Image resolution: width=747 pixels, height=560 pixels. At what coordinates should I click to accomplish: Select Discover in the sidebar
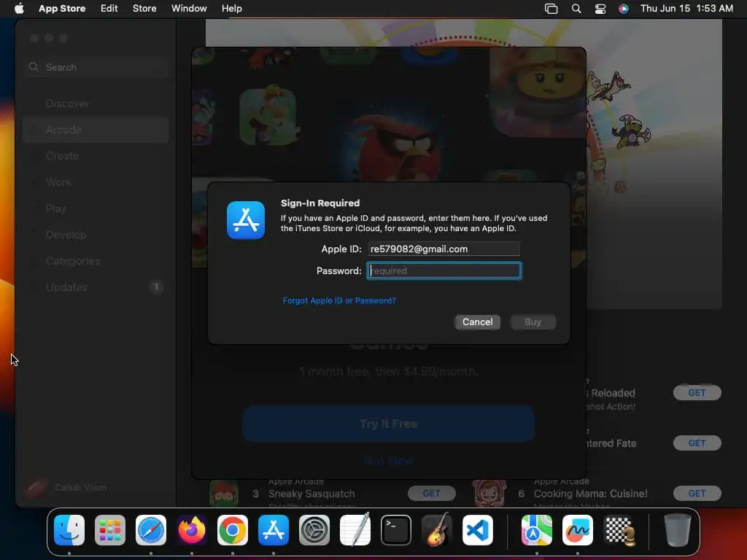click(96, 104)
